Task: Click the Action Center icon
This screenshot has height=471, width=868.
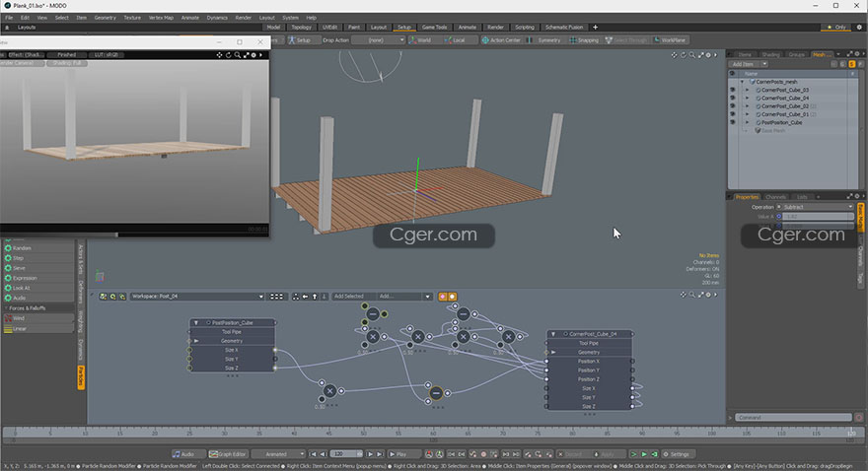Action: (485, 40)
